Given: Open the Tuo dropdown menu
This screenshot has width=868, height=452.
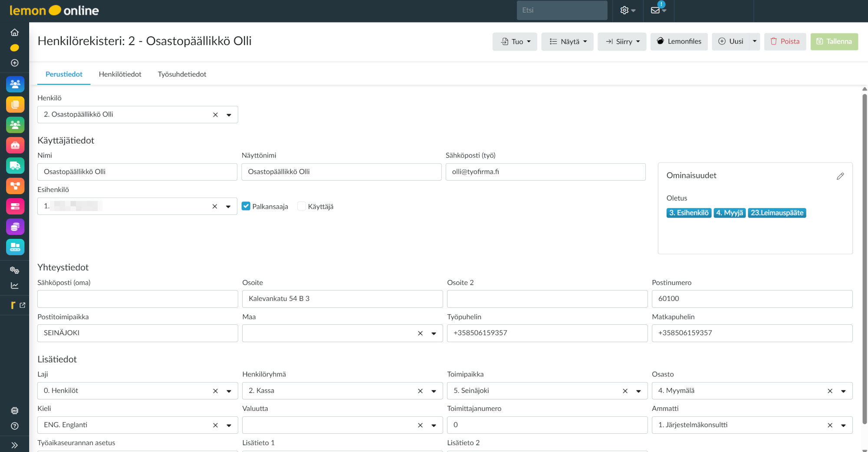Looking at the screenshot, I should (x=515, y=42).
